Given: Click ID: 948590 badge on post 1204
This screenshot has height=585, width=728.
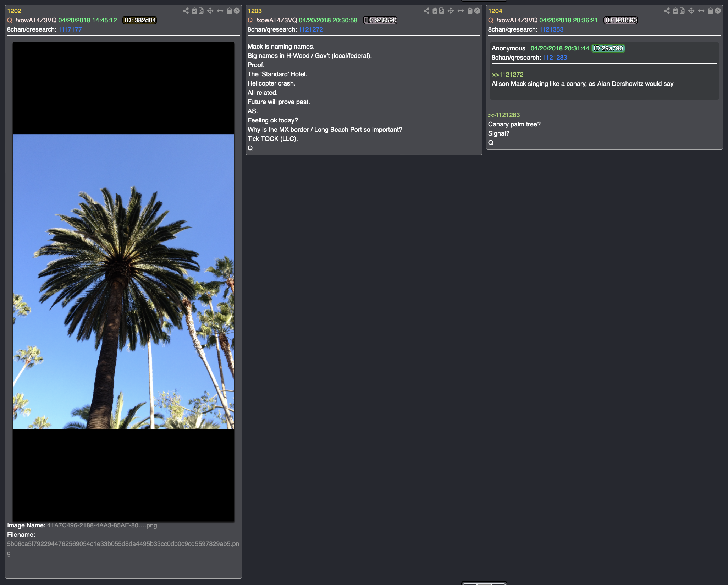Looking at the screenshot, I should (x=621, y=20).
